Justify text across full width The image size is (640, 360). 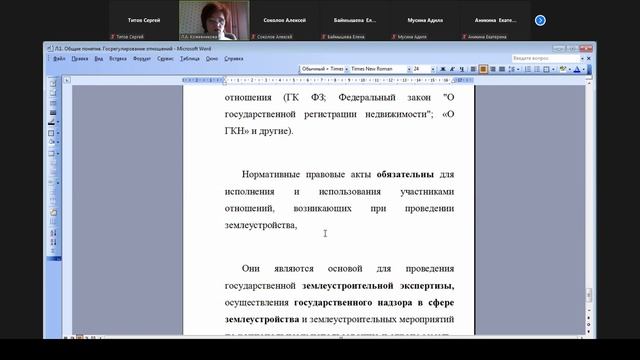point(502,69)
